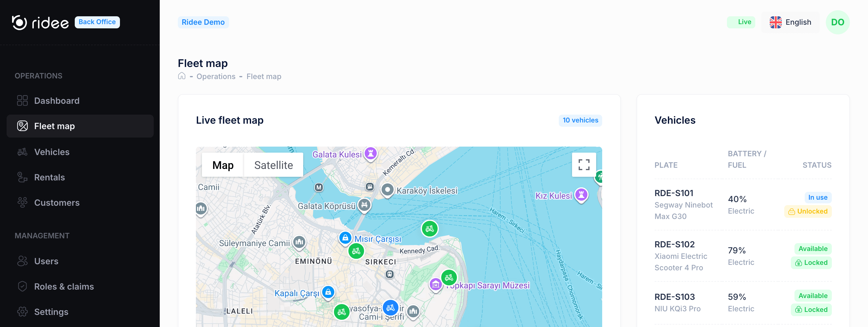Switch the map to Satellite view
The width and height of the screenshot is (868, 327).
click(x=273, y=165)
